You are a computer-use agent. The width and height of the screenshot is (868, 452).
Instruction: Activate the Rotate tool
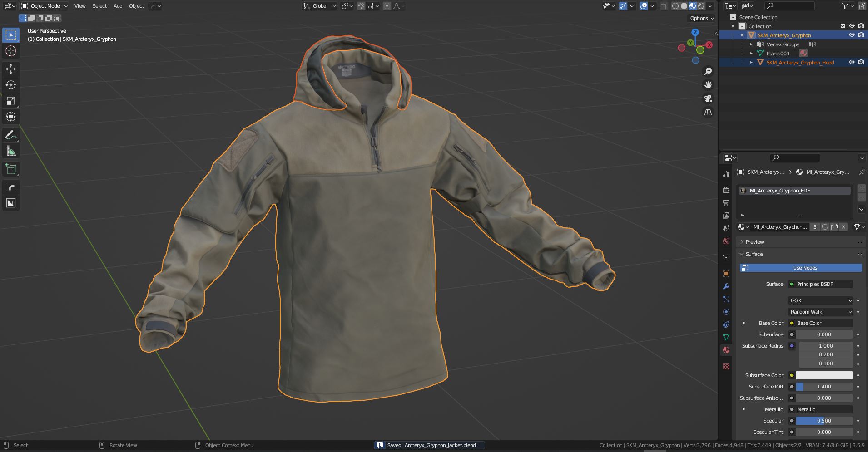click(11, 85)
